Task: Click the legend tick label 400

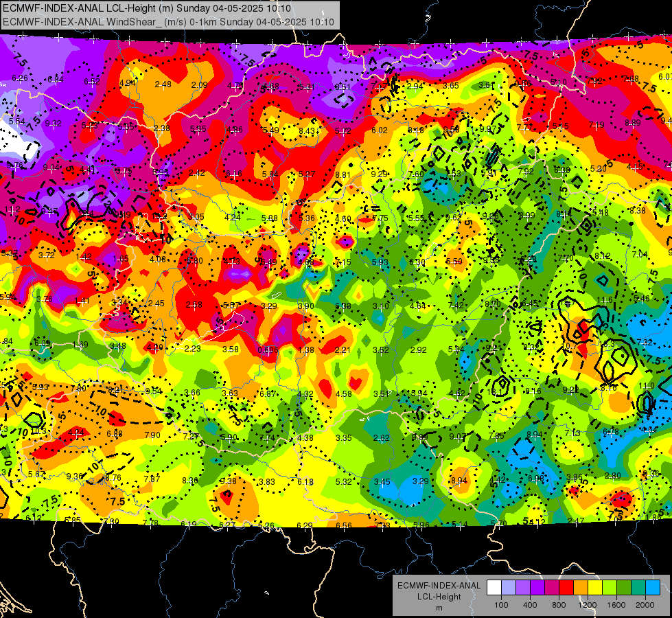Action: click(530, 605)
